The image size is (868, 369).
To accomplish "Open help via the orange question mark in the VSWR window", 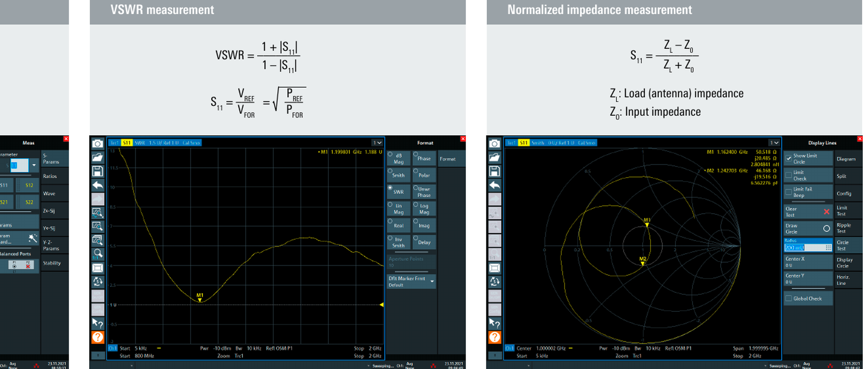I will point(97,337).
